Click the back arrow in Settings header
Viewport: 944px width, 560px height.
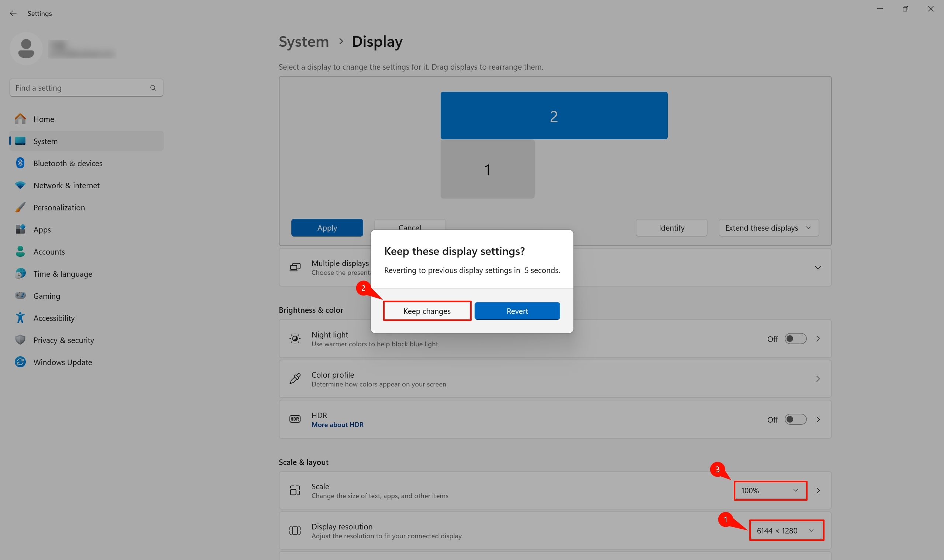(x=13, y=14)
